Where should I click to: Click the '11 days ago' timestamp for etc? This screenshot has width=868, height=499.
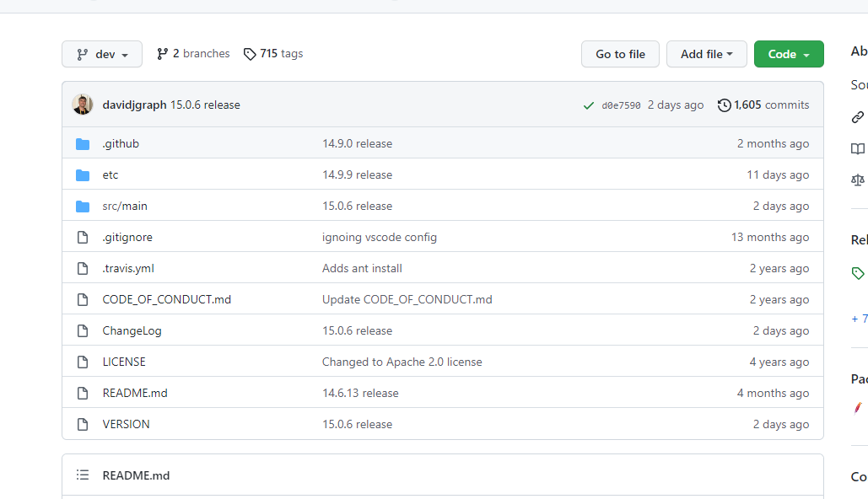[x=778, y=174]
